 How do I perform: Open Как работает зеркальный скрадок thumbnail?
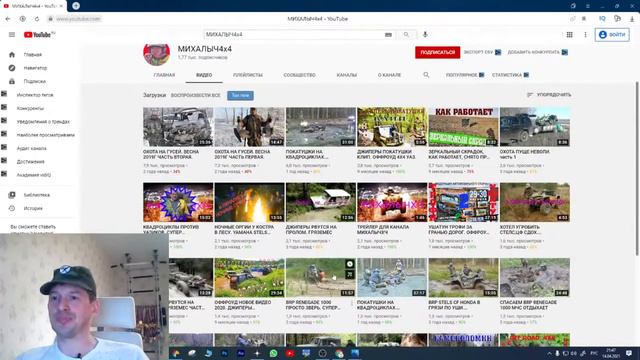(x=463, y=127)
